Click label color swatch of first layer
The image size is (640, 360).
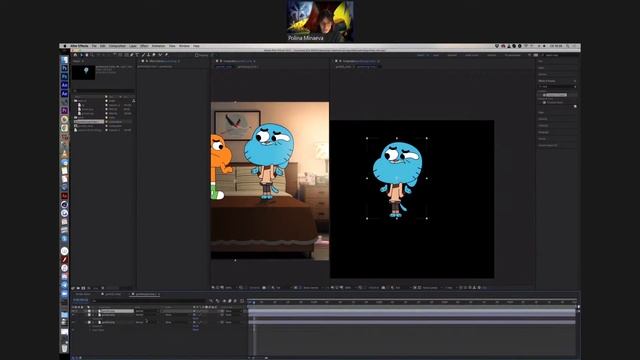[x=89, y=311]
